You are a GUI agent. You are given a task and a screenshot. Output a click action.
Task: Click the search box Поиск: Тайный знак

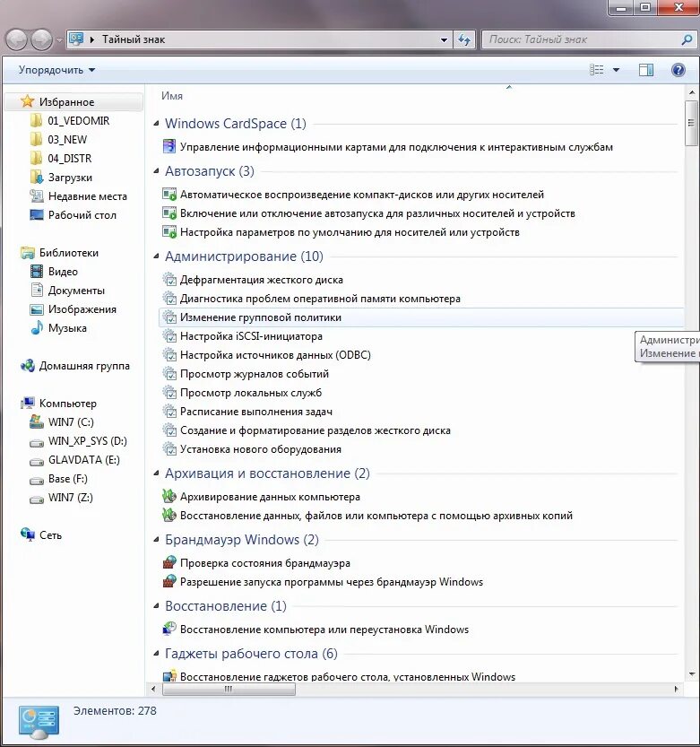click(x=588, y=39)
